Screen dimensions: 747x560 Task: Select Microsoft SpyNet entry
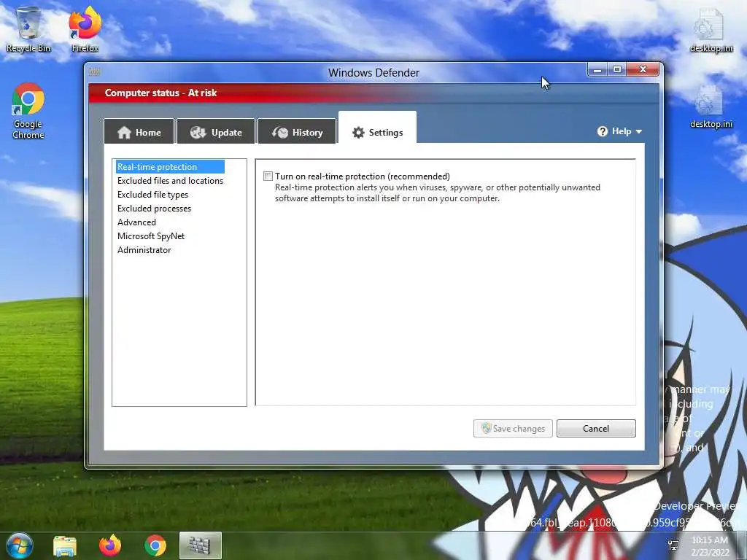pos(150,236)
